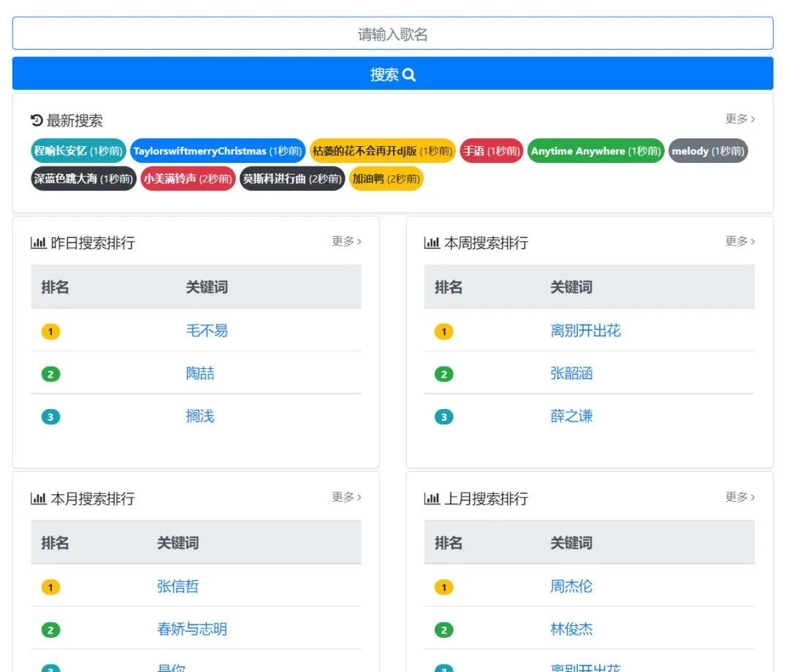789x672 pixels.
Task: Click the song name search input field
Action: coord(392,33)
